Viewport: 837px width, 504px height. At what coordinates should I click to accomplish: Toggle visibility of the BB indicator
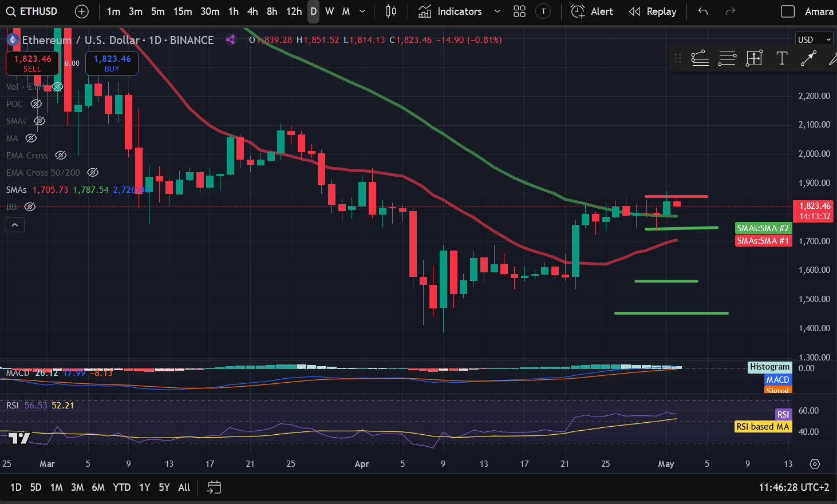click(30, 207)
